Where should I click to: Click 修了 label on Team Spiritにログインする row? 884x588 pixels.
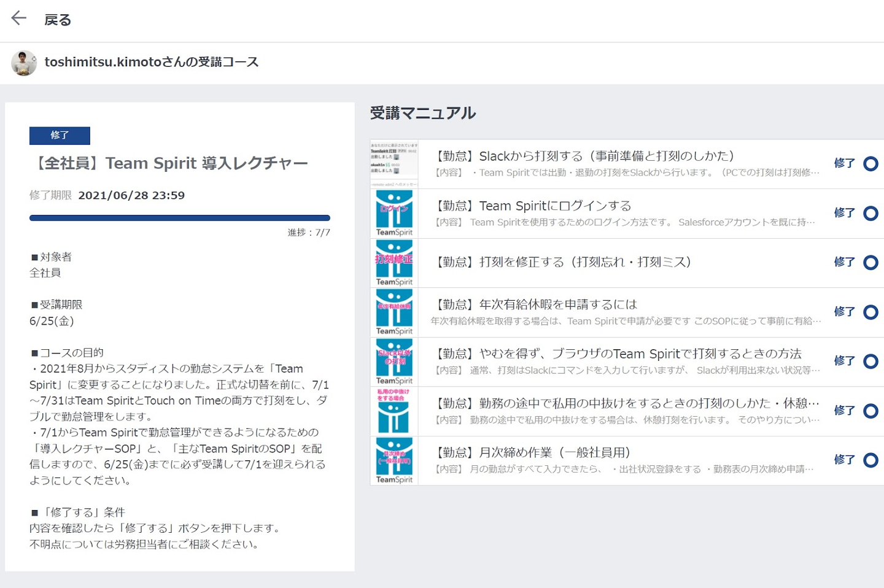pyautogui.click(x=844, y=212)
